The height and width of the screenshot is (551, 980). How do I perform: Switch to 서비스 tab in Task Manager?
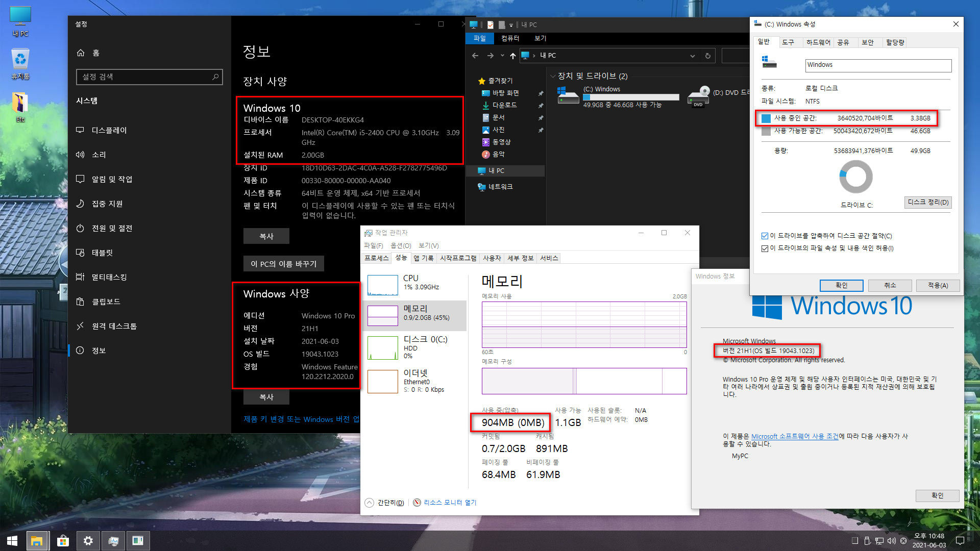tap(549, 258)
